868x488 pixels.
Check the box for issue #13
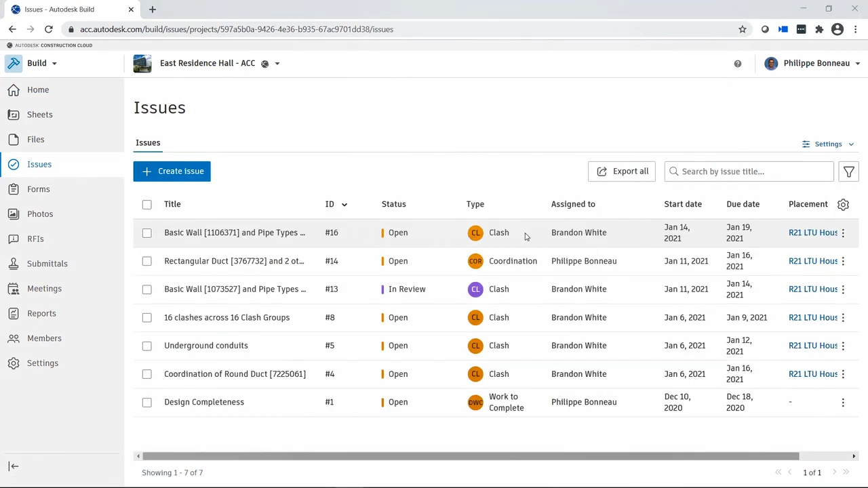tap(147, 289)
